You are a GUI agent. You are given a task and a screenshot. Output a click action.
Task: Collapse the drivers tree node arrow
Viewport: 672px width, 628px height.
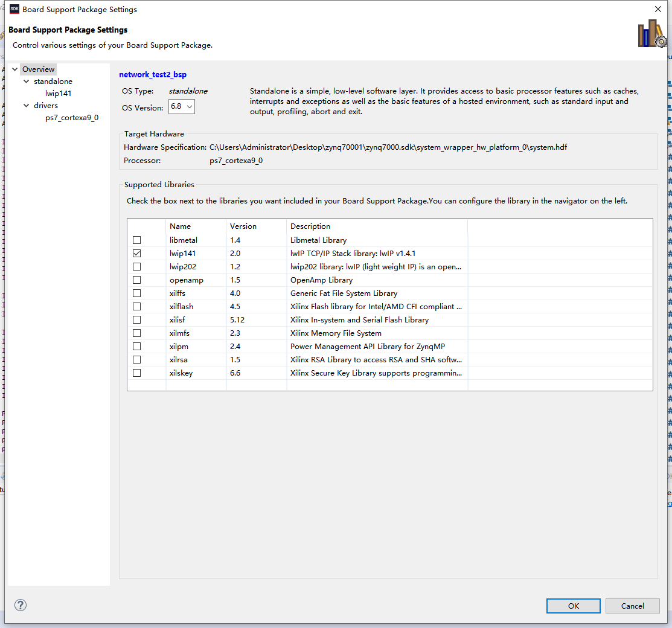[27, 105]
